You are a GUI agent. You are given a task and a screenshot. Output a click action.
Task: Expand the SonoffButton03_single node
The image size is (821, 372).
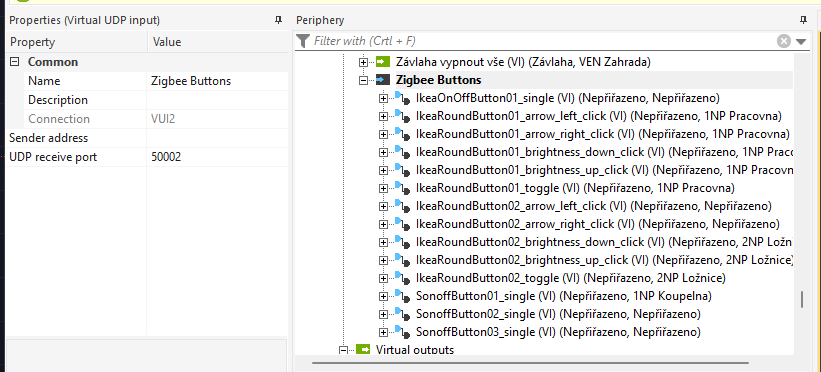coord(383,332)
